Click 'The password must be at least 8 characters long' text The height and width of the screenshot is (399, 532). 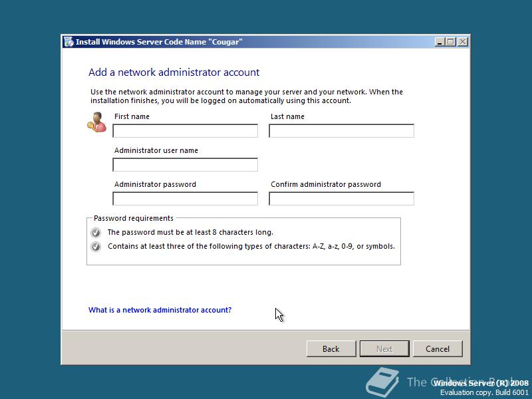[190, 232]
